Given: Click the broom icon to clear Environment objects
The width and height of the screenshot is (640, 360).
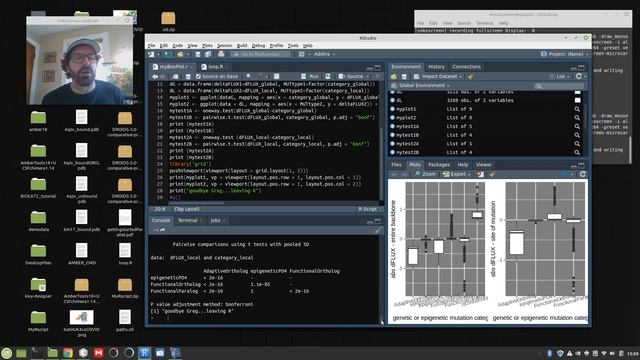Looking at the screenshot, I should point(471,76).
